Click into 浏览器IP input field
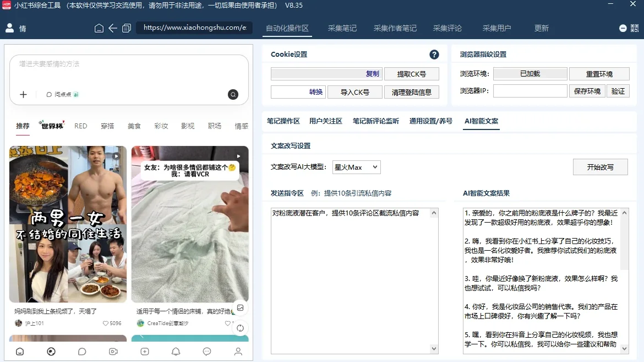This screenshot has height=362, width=644. point(530,91)
